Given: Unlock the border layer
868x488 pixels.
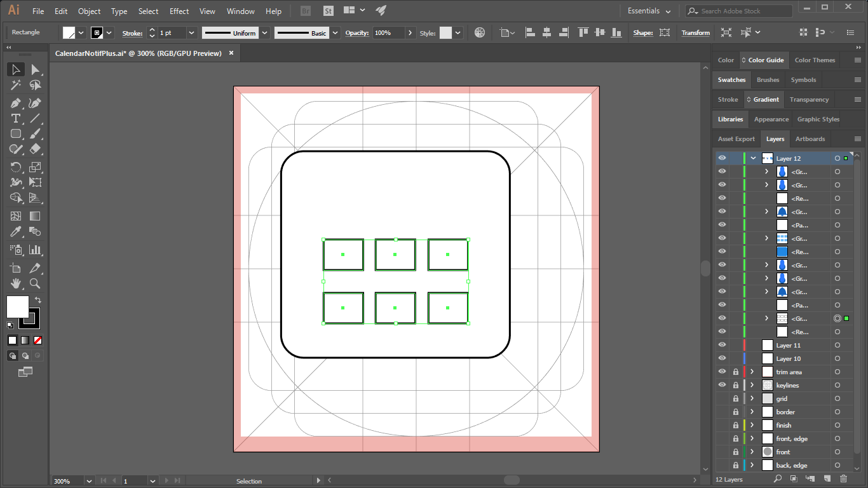Looking at the screenshot, I should (x=736, y=412).
